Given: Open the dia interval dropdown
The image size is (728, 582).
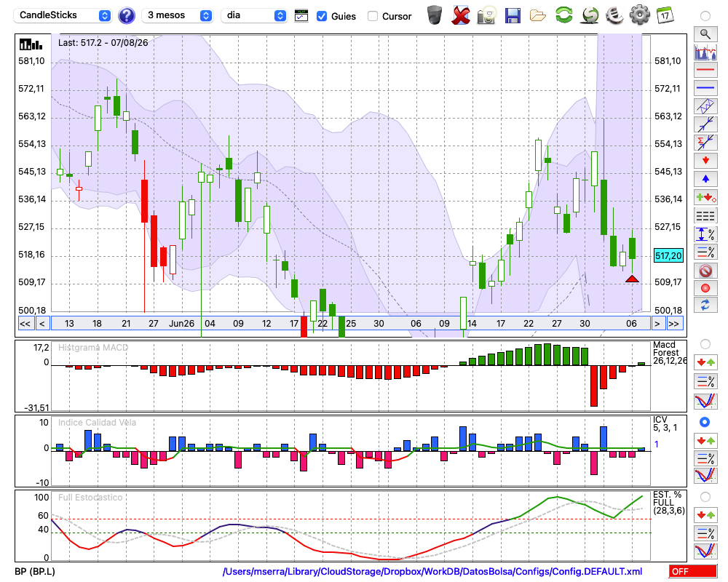Looking at the screenshot, I should pos(253,15).
